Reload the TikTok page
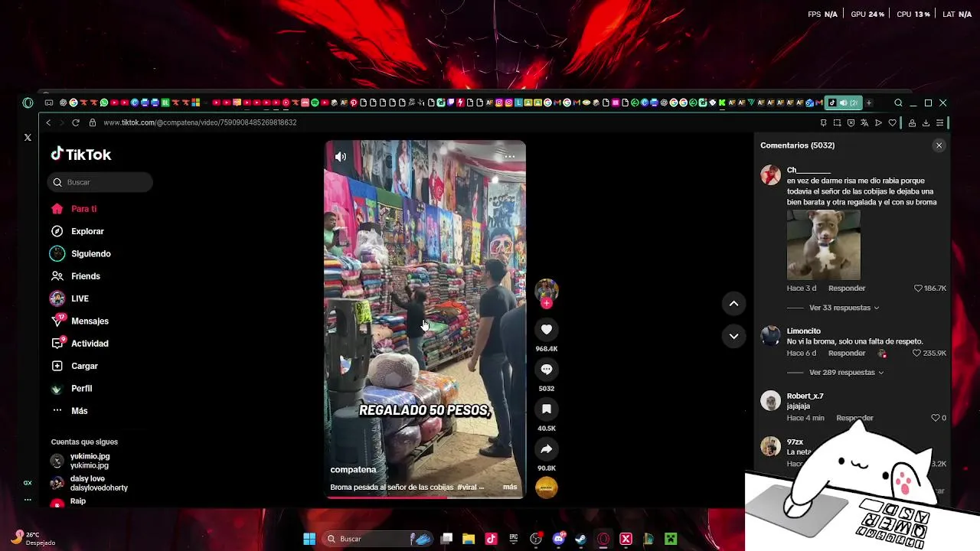Viewport: 980px width, 551px height. [x=76, y=122]
